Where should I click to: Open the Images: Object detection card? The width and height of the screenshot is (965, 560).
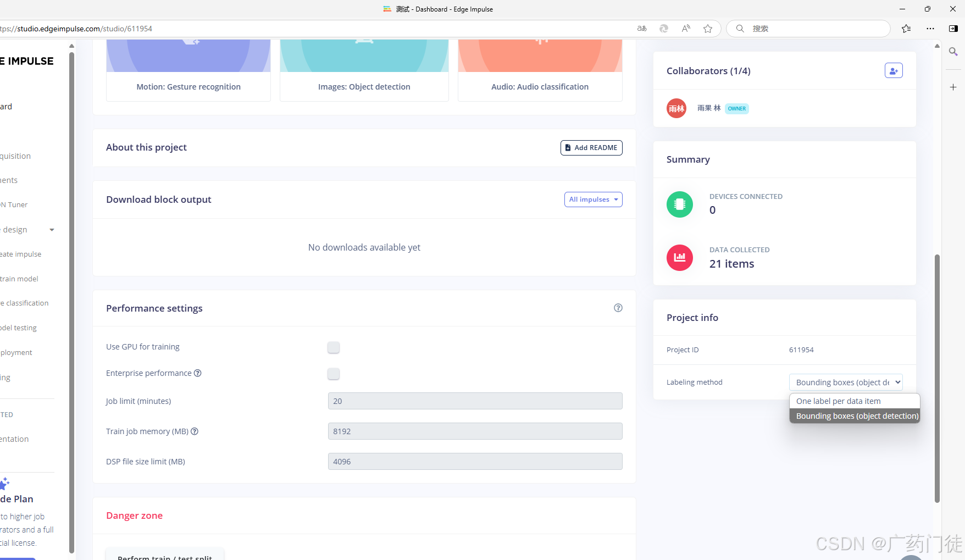pos(364,70)
